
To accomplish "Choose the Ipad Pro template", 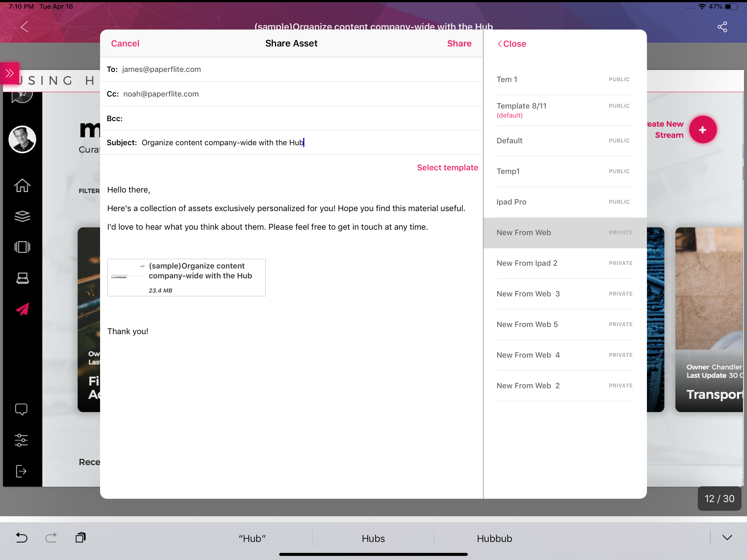I will (x=565, y=202).
